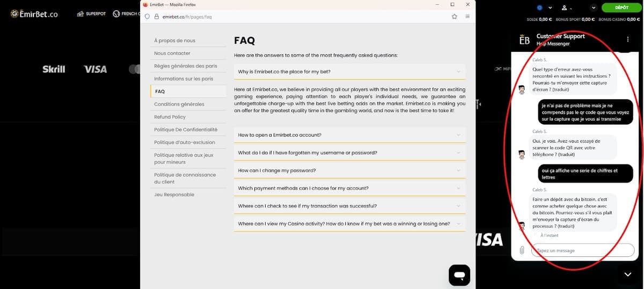
Task: Click the 'Tapez un message' input field
Action: click(x=574, y=250)
